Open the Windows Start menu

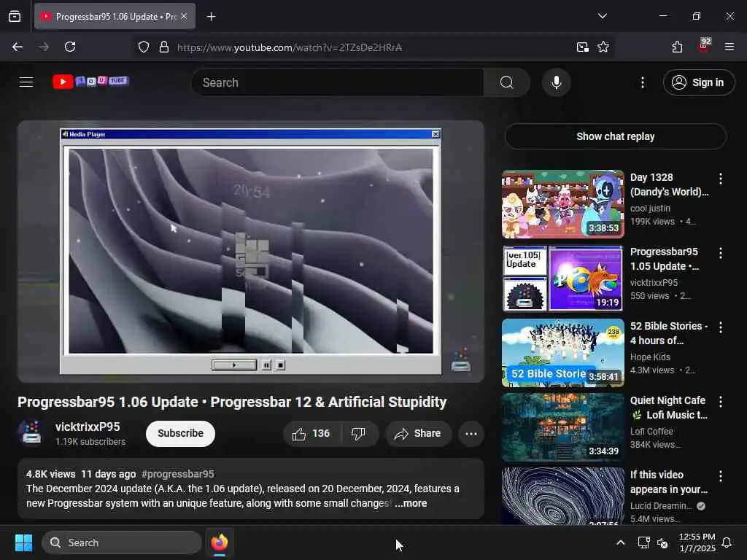(x=23, y=542)
